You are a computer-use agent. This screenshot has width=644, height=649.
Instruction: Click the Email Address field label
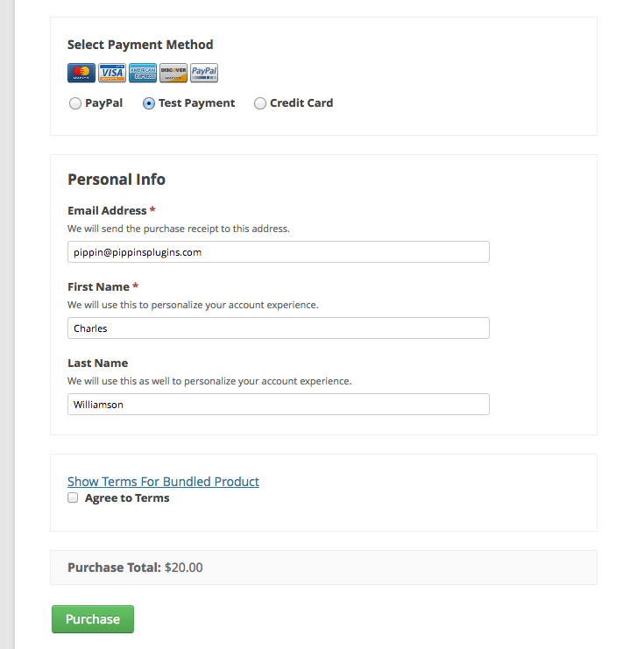click(x=107, y=211)
